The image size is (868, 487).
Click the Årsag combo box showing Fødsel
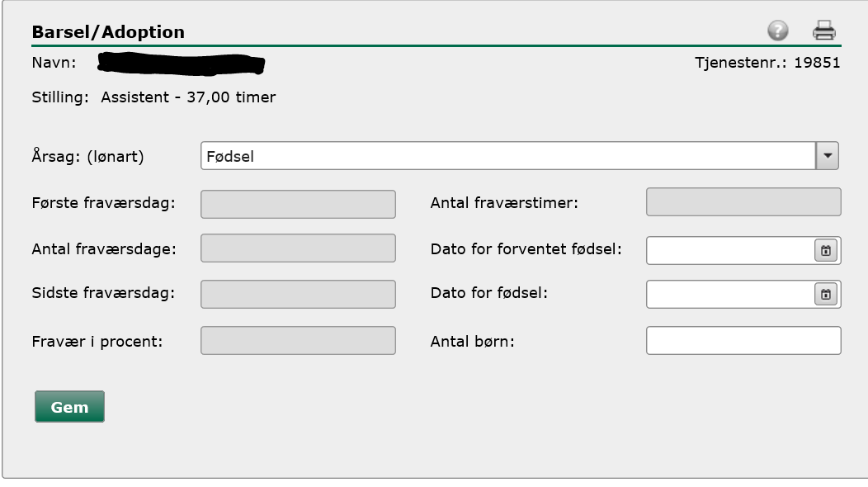click(x=507, y=155)
